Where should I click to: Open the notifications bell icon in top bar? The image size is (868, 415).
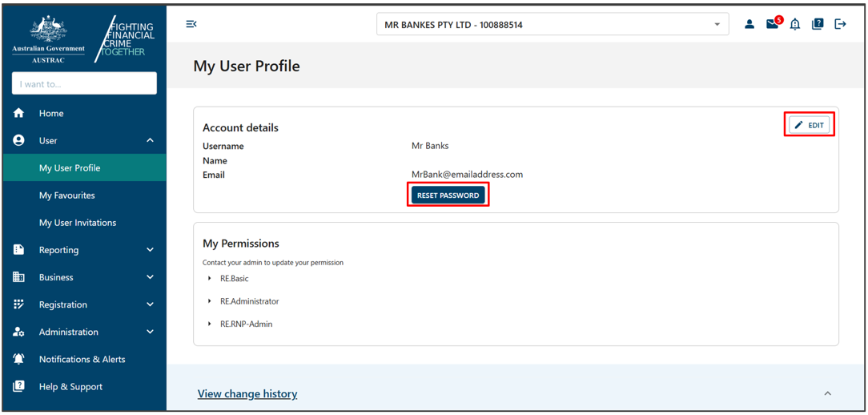(x=795, y=24)
